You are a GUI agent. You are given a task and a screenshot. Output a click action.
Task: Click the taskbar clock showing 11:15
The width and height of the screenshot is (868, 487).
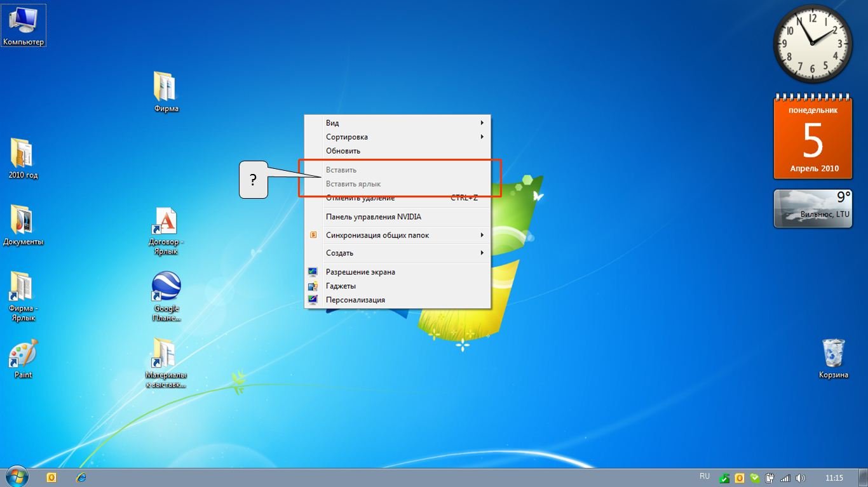coord(834,478)
